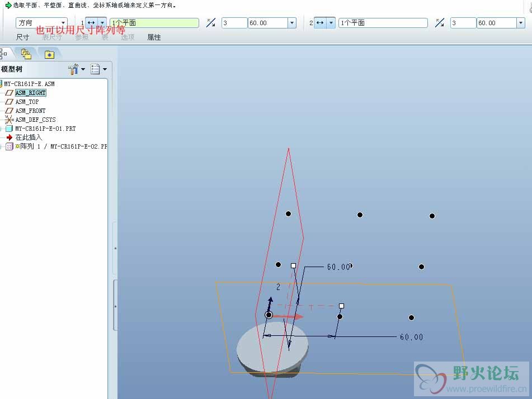Activate second direction 1个平面 collector
Image resolution: width=532 pixels, height=399 pixels.
tap(383, 23)
